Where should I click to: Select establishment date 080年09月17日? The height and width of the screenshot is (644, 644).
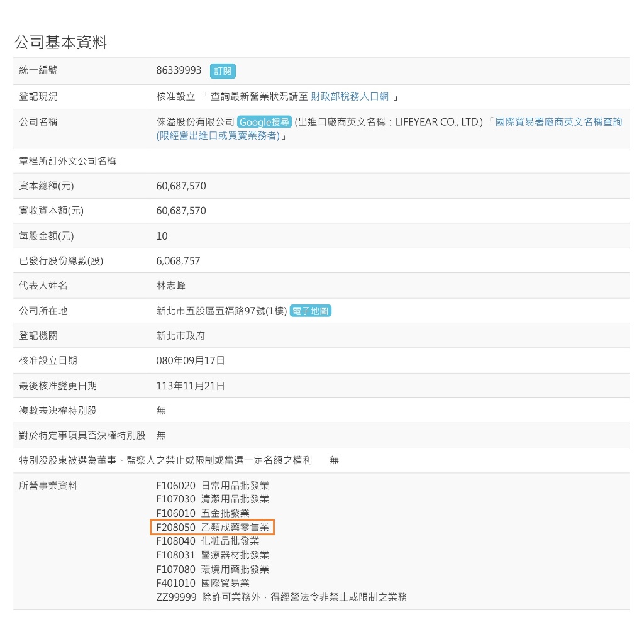pos(191,360)
